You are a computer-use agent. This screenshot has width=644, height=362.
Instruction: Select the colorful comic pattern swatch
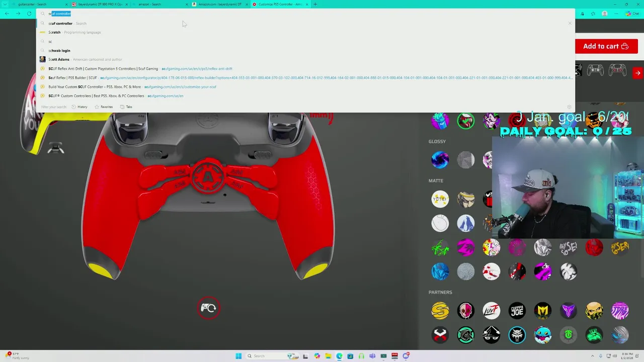coord(491,247)
